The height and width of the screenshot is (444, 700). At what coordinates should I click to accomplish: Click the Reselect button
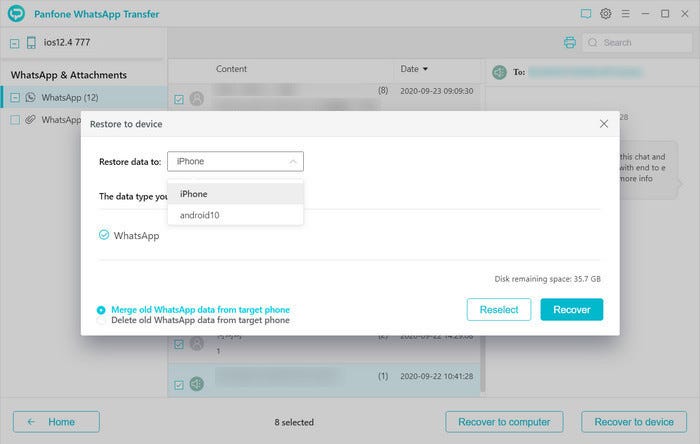[x=499, y=309]
